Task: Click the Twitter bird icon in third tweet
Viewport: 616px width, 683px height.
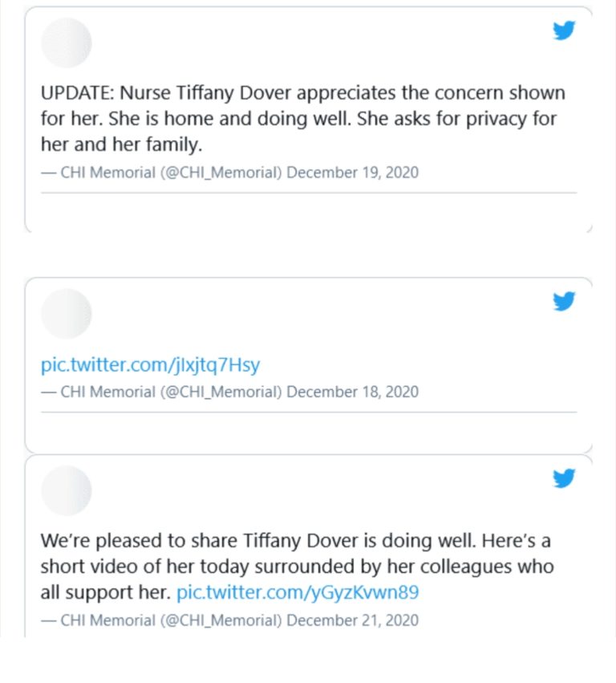Action: tap(564, 478)
